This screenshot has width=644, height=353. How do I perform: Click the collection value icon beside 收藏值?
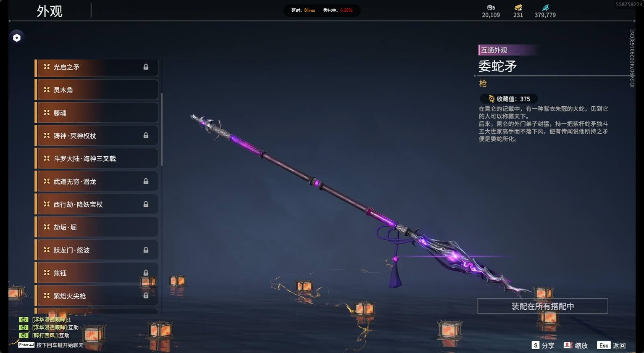click(x=491, y=99)
